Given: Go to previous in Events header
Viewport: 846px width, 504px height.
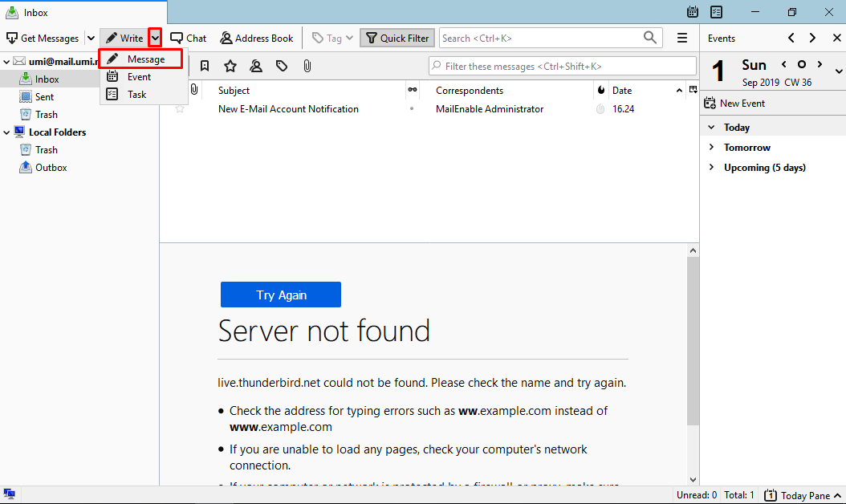Looking at the screenshot, I should pos(791,38).
